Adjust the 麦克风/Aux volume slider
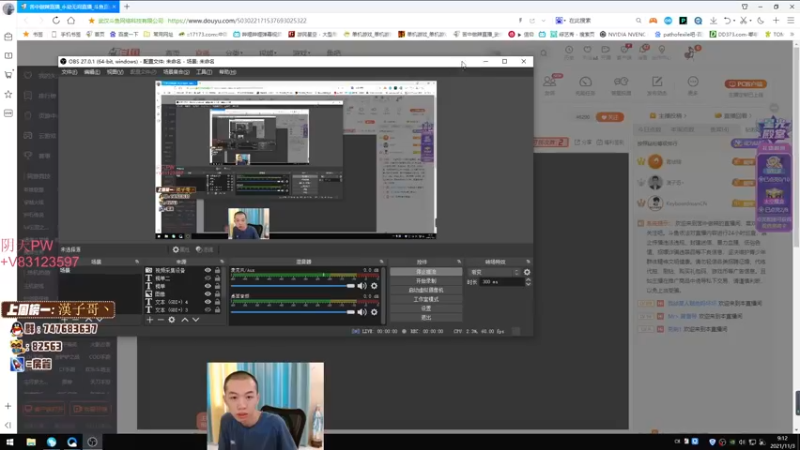Viewport: 800px width, 450px height. (x=293, y=286)
